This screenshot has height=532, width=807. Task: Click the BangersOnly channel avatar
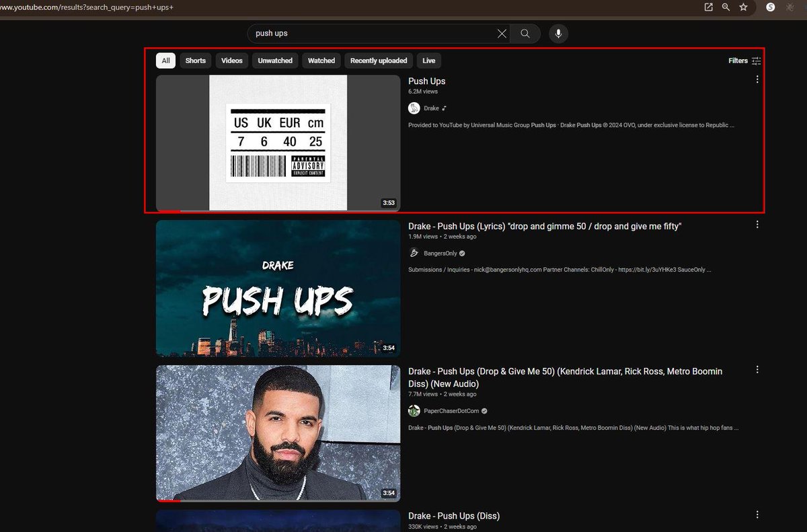(x=414, y=254)
